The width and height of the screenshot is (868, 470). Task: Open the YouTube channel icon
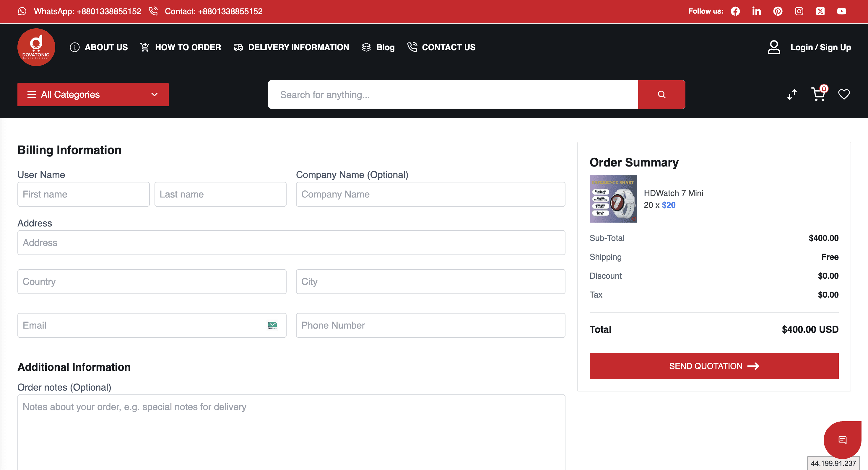[841, 12]
